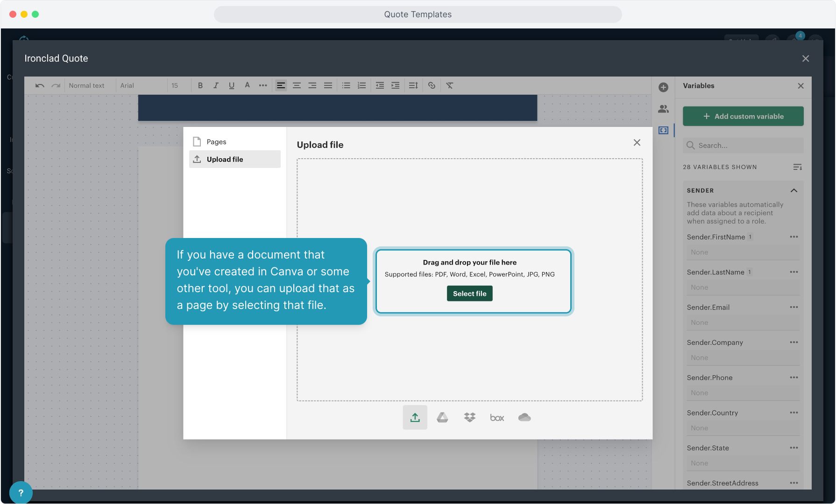Open more text formatting options

pyautogui.click(x=263, y=85)
